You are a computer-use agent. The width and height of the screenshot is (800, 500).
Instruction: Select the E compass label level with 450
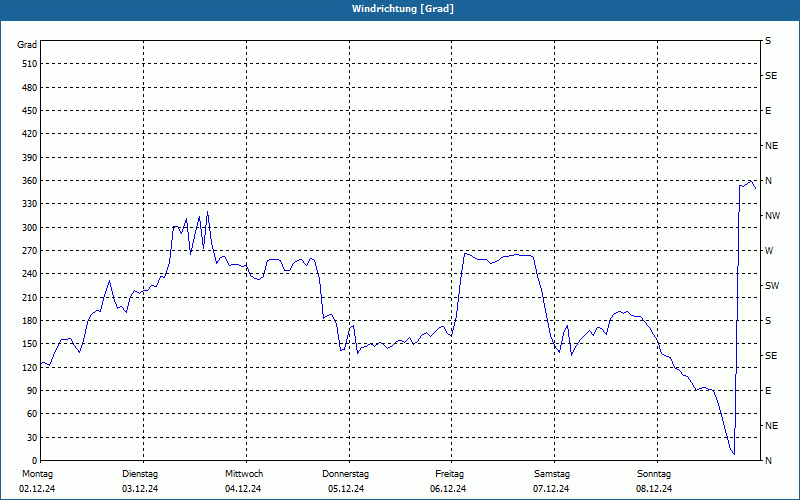[768, 111]
